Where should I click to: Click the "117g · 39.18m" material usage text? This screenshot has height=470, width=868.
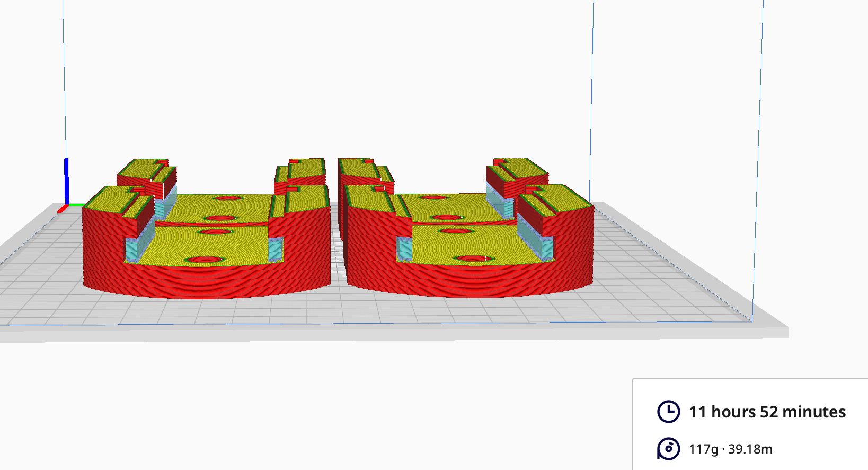pos(730,449)
